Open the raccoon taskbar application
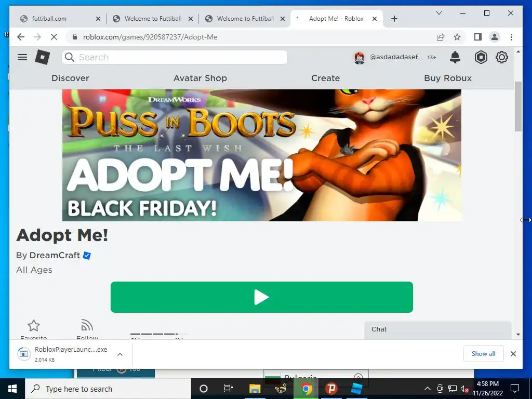This screenshot has width=532, height=399. click(x=281, y=389)
